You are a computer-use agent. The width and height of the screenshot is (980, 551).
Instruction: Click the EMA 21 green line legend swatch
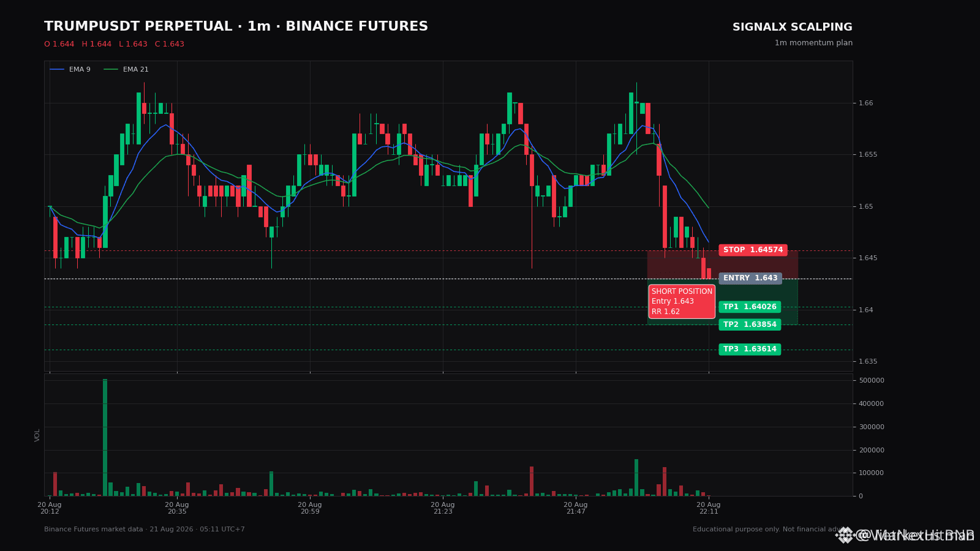(x=111, y=70)
